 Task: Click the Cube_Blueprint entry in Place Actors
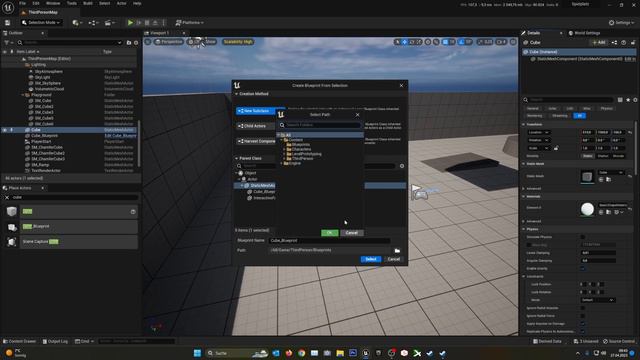(x=72, y=227)
